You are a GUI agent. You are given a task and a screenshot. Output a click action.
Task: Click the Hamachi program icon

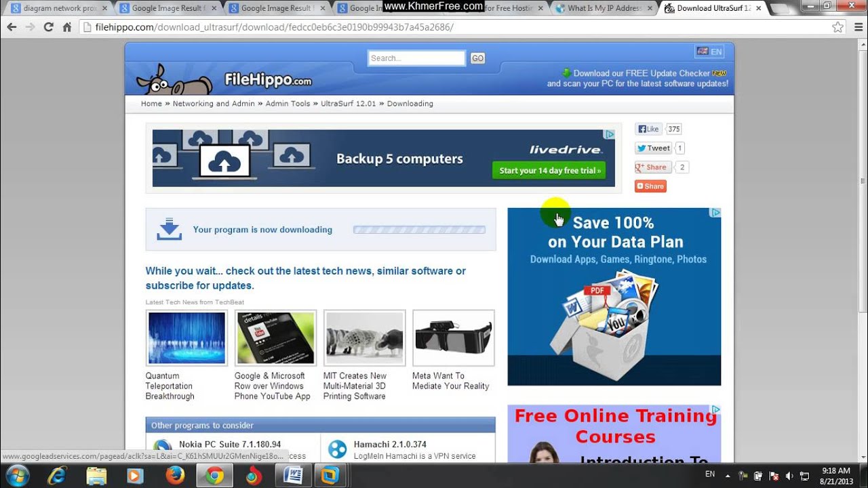pyautogui.click(x=337, y=449)
